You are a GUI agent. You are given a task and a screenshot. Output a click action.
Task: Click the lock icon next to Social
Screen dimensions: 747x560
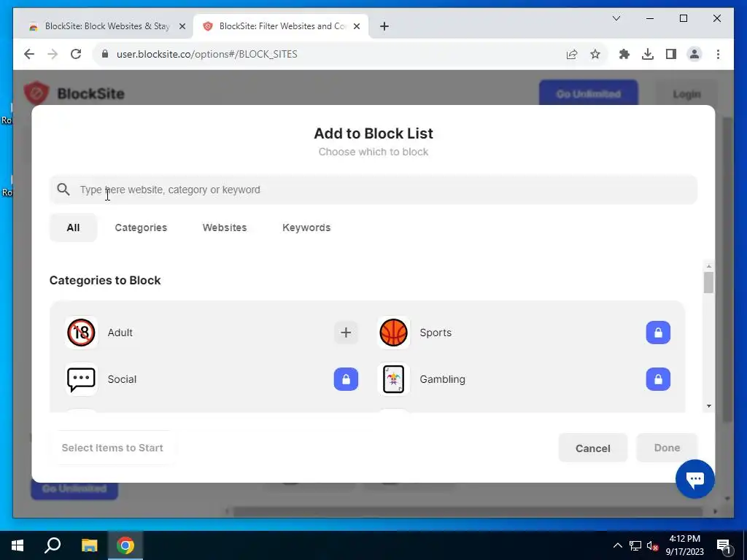click(346, 379)
